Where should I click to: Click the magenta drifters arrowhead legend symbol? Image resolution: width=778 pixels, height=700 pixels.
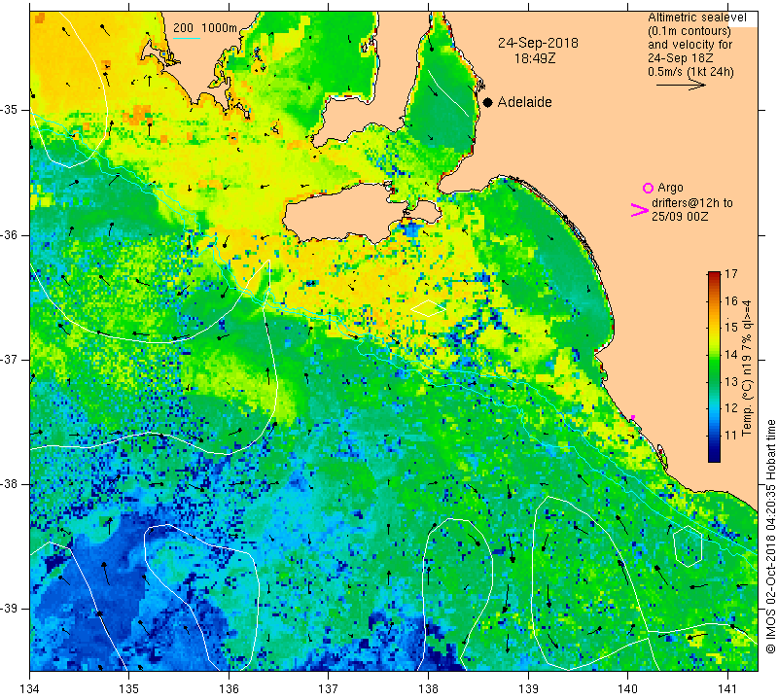coord(640,210)
